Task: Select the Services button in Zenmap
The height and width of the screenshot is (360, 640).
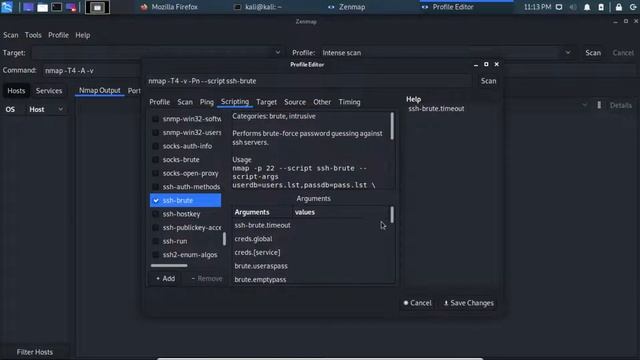Action: coord(49,91)
